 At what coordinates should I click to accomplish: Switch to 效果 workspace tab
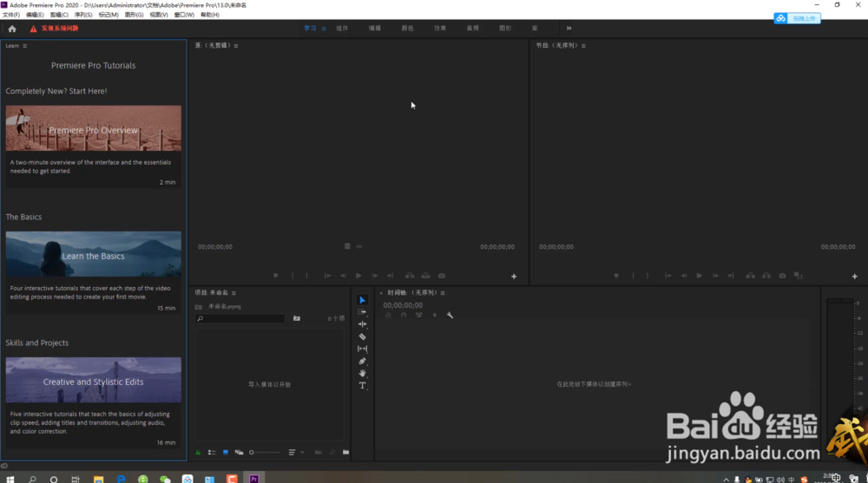click(440, 29)
